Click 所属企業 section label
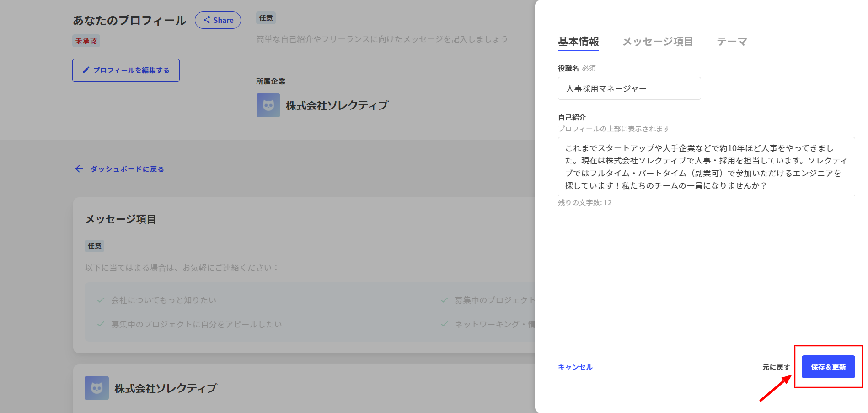 click(271, 81)
